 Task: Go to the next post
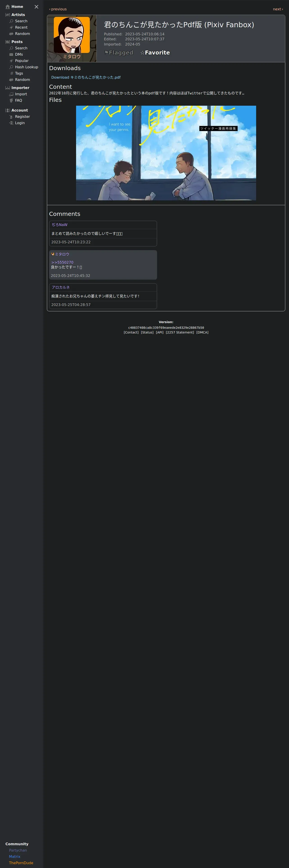pos(278,9)
